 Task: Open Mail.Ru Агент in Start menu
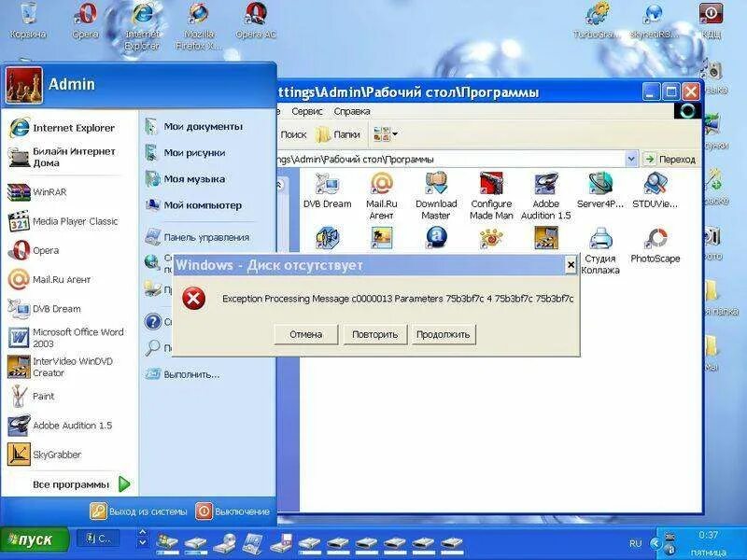pyautogui.click(x=49, y=279)
